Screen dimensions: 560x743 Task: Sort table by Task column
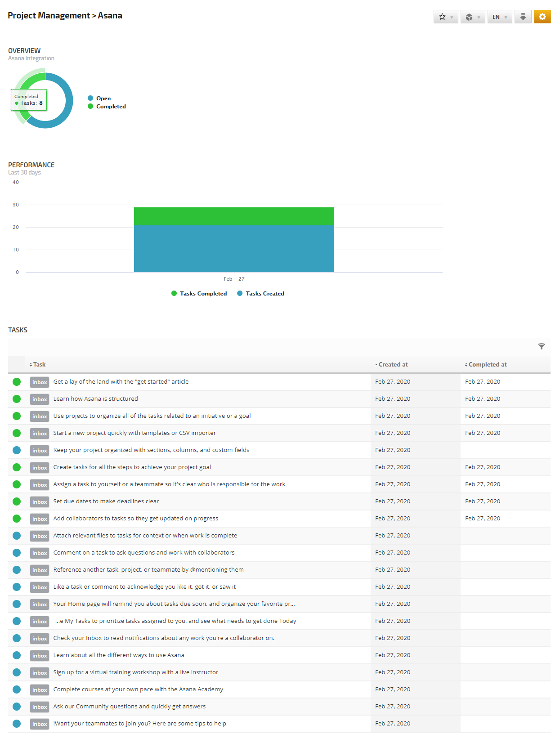click(37, 365)
